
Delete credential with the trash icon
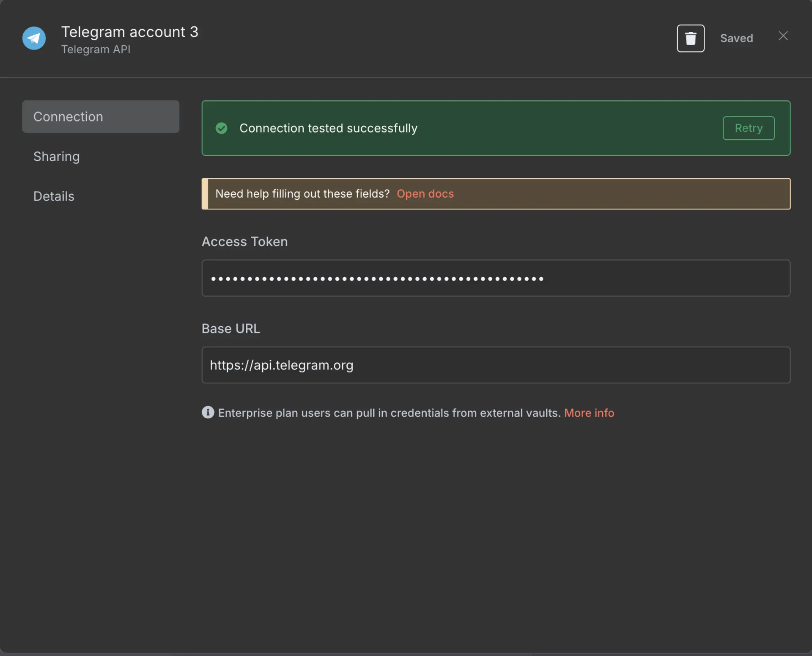pyautogui.click(x=690, y=39)
